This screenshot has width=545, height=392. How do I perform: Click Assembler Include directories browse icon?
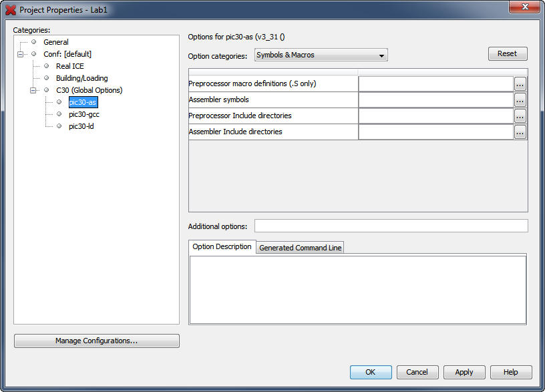[520, 132]
